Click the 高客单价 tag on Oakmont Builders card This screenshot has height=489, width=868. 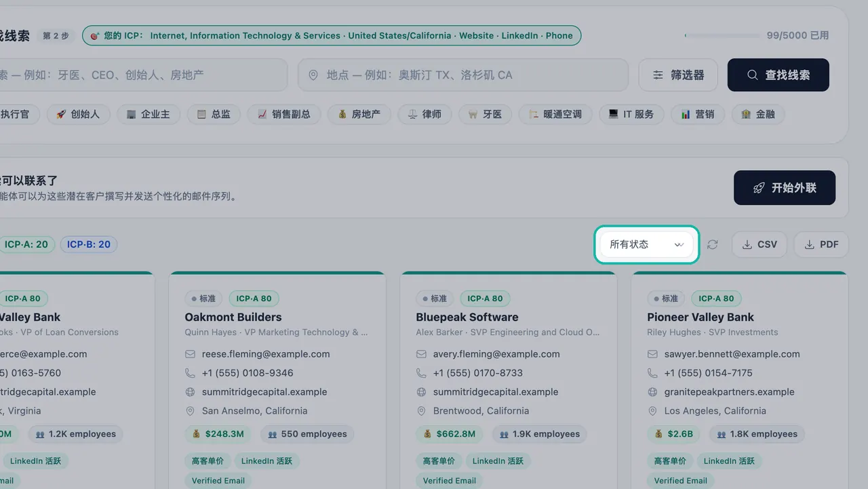tap(208, 461)
